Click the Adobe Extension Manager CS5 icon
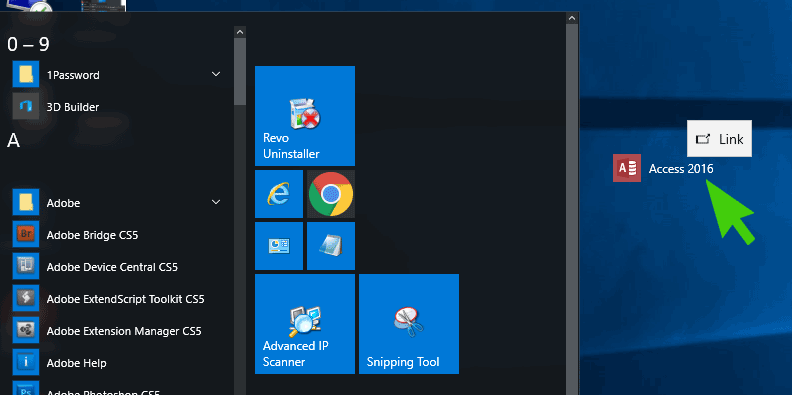 coord(26,331)
